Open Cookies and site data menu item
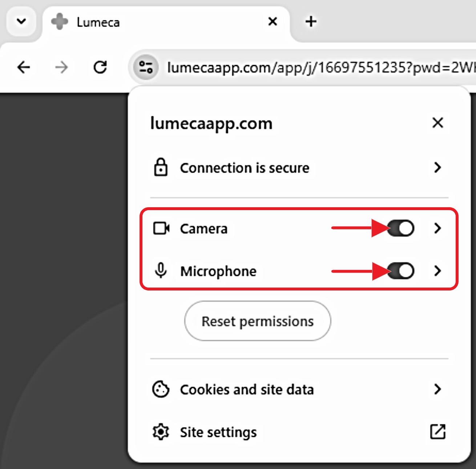The height and width of the screenshot is (469, 476). [247, 390]
